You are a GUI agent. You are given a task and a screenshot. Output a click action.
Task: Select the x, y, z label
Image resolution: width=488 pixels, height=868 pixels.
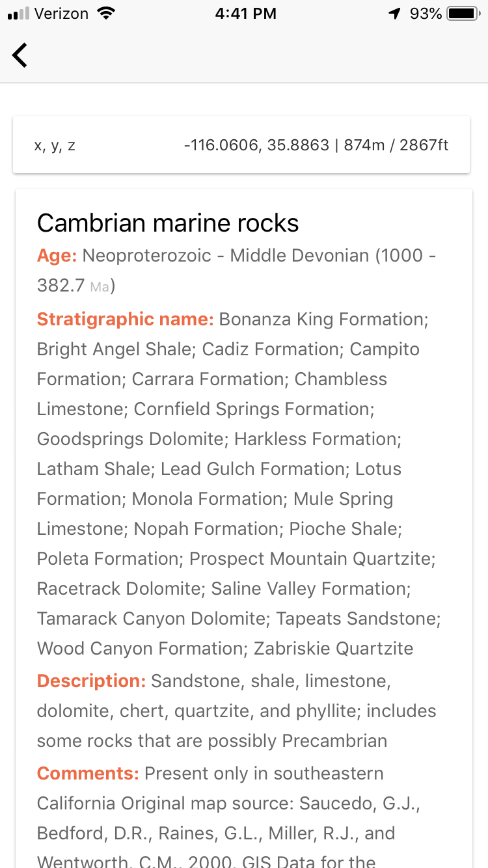(x=55, y=145)
